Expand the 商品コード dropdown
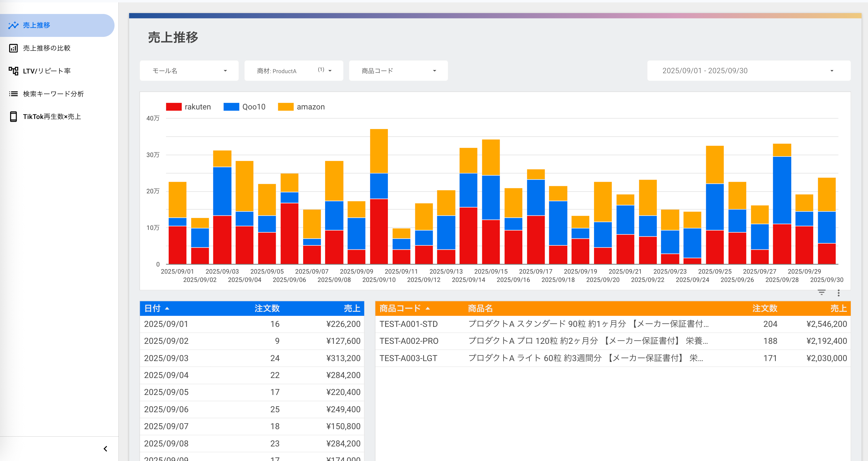This screenshot has width=868, height=461. [x=398, y=71]
